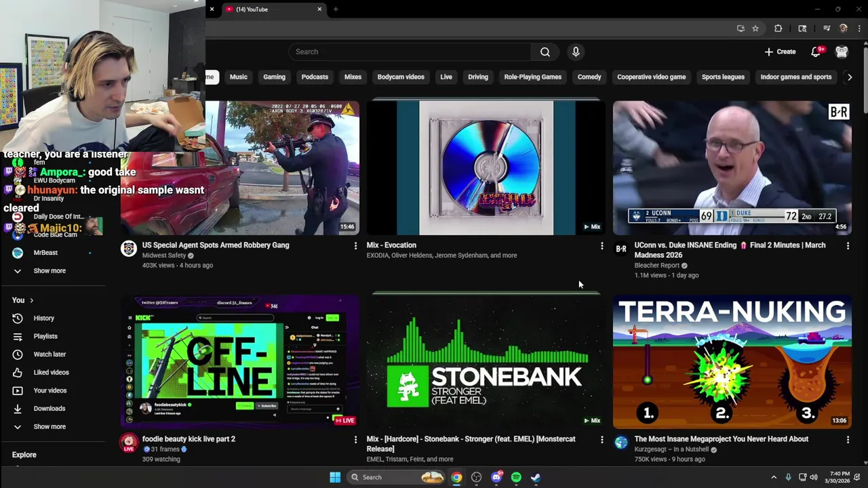This screenshot has height=488, width=868.
Task: Click the Windows taskbar Search box
Action: coord(397,477)
